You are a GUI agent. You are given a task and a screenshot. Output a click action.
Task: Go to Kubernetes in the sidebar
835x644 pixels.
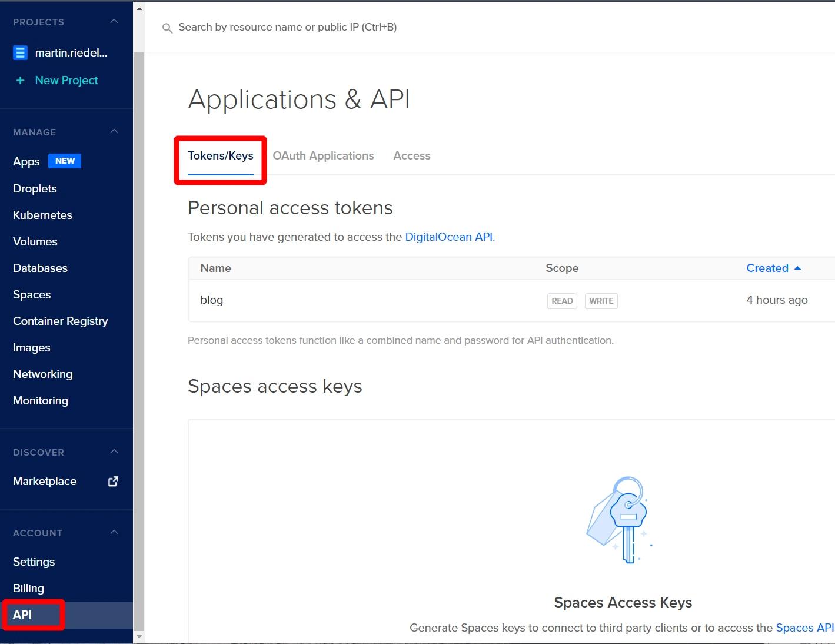coord(42,215)
